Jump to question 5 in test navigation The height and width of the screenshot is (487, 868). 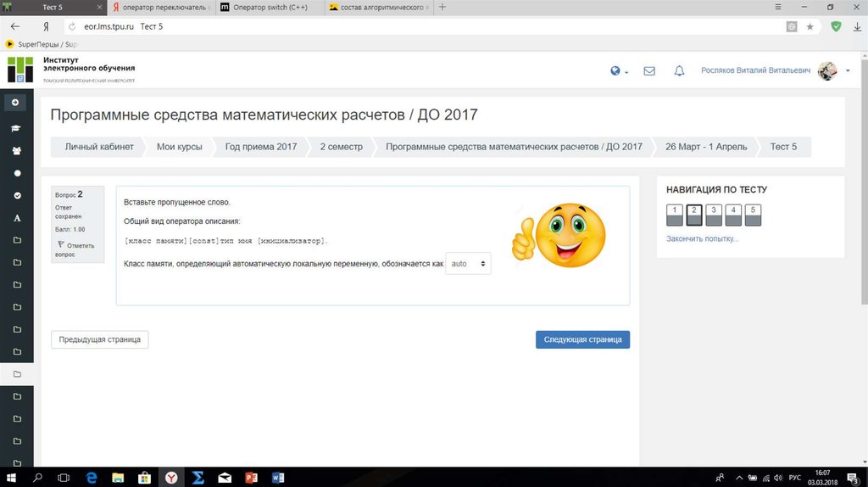pyautogui.click(x=753, y=215)
